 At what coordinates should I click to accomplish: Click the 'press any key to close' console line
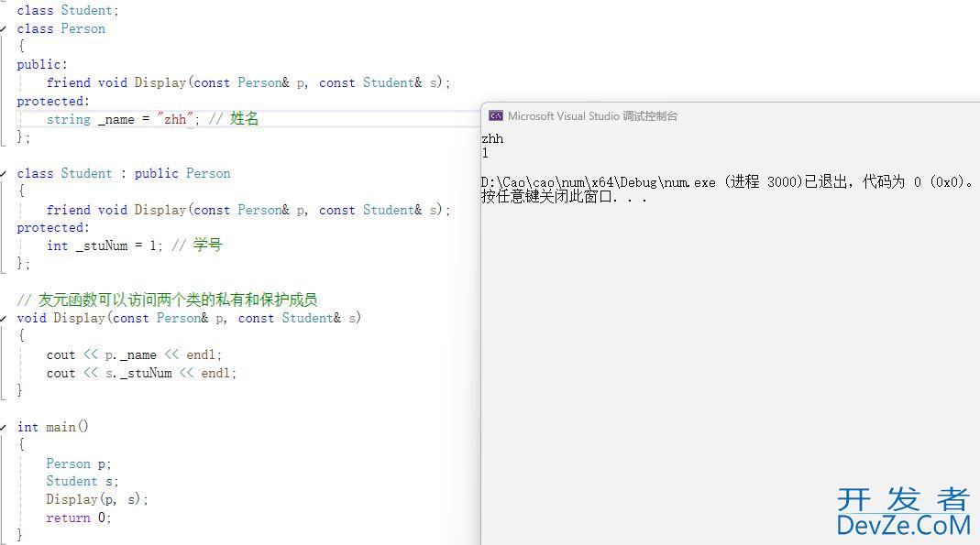[564, 197]
